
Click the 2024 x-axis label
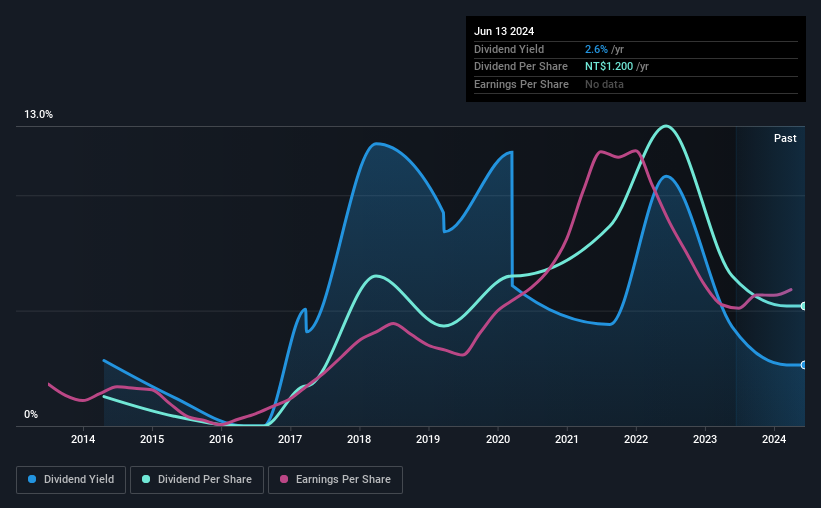click(774, 439)
